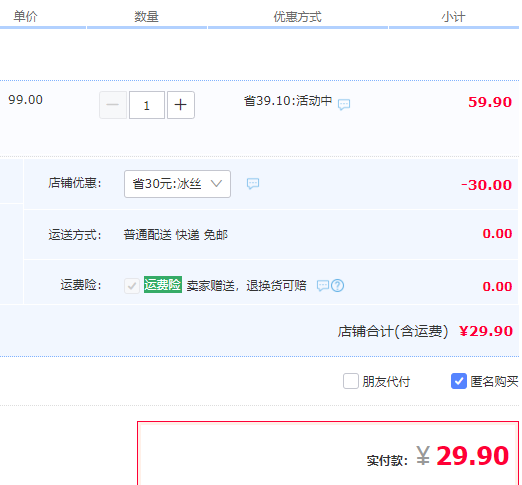Viewport: 522px width, 485px height.
Task: Enable the 朋友代付 checkbox
Action: coord(351,381)
